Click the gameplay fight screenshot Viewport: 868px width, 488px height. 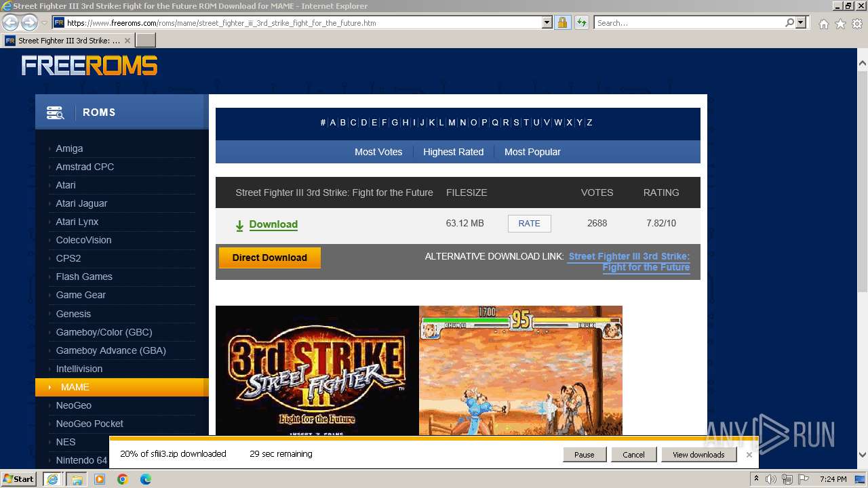(x=521, y=370)
